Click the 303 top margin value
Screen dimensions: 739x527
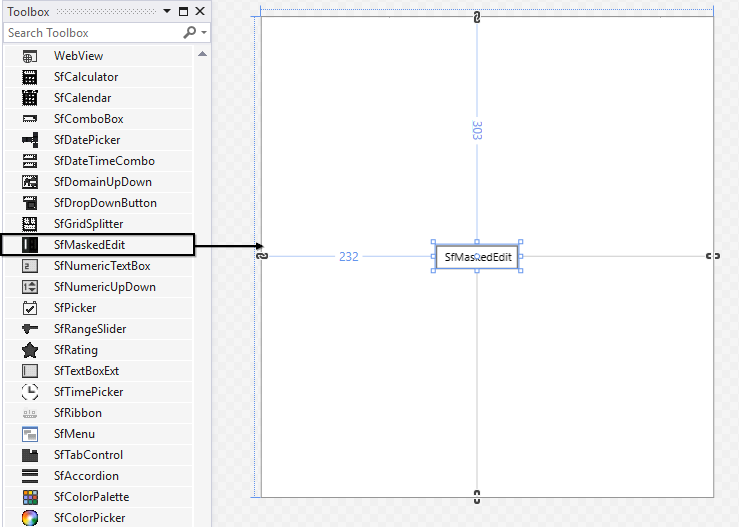477,131
